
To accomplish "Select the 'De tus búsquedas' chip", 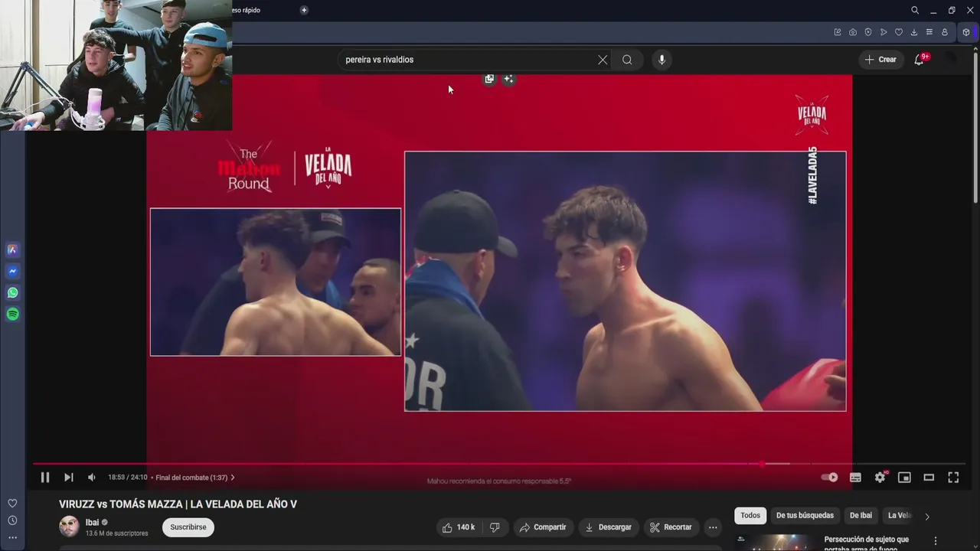I will pos(805,516).
